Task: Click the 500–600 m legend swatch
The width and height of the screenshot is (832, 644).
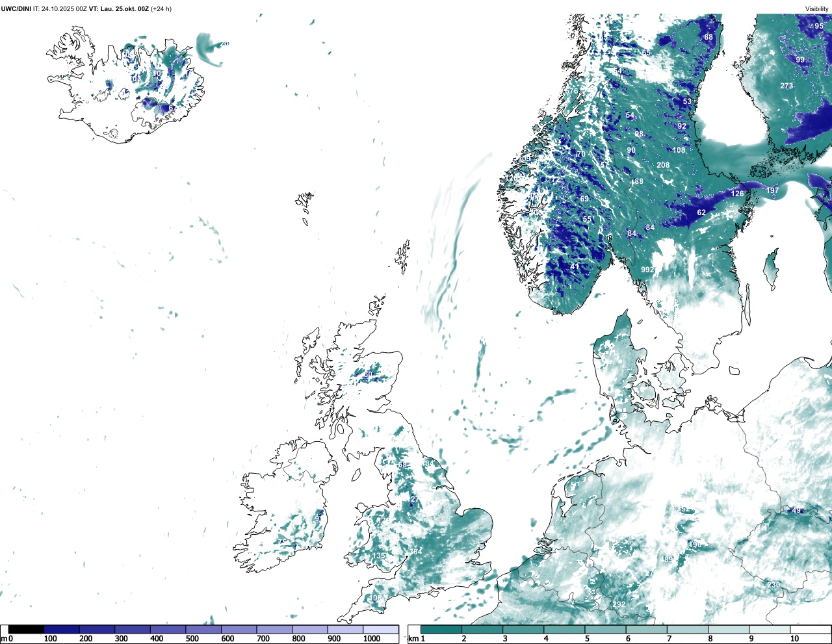Action: pos(203,630)
